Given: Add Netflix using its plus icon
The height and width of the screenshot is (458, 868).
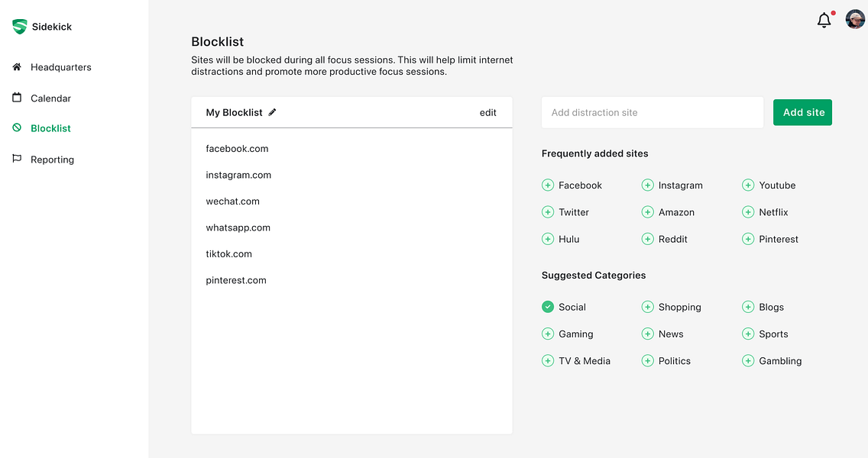Looking at the screenshot, I should [748, 212].
